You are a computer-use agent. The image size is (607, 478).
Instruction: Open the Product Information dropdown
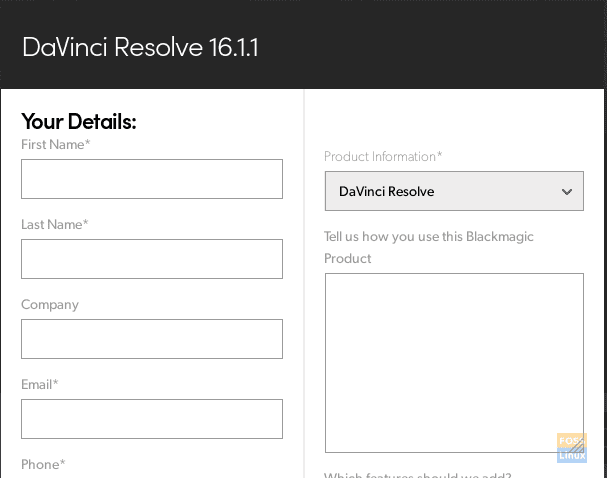coord(453,191)
